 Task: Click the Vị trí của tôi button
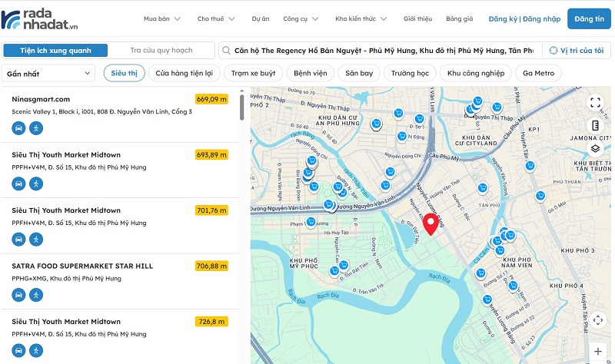pyautogui.click(x=577, y=51)
